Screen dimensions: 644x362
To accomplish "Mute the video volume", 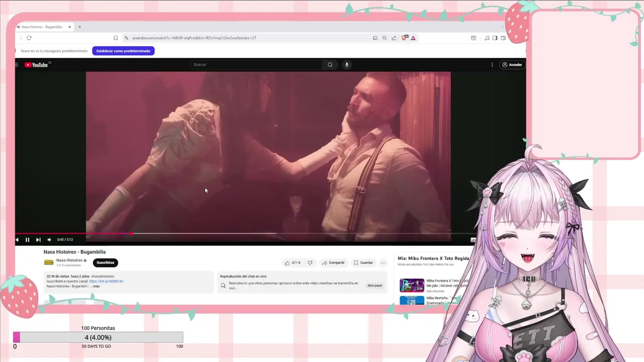I will 49,240.
